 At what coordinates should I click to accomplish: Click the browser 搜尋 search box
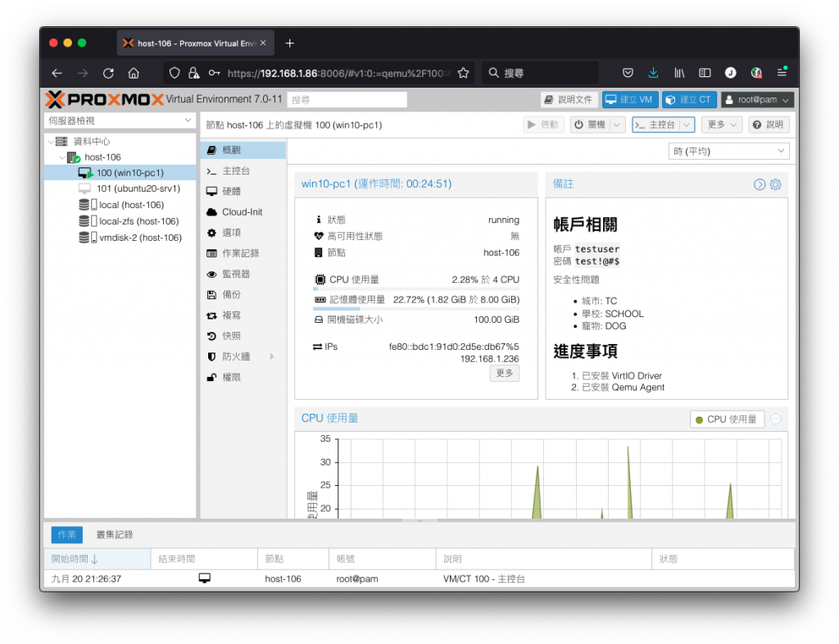pyautogui.click(x=541, y=73)
